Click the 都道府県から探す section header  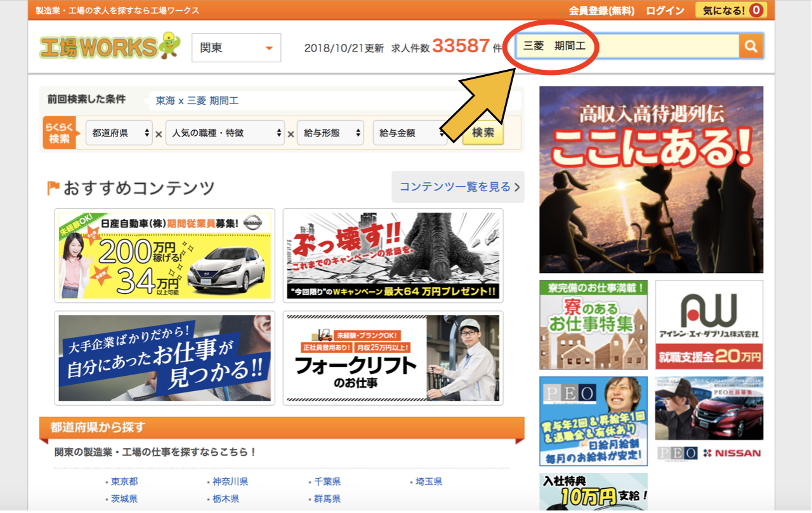coord(282,427)
